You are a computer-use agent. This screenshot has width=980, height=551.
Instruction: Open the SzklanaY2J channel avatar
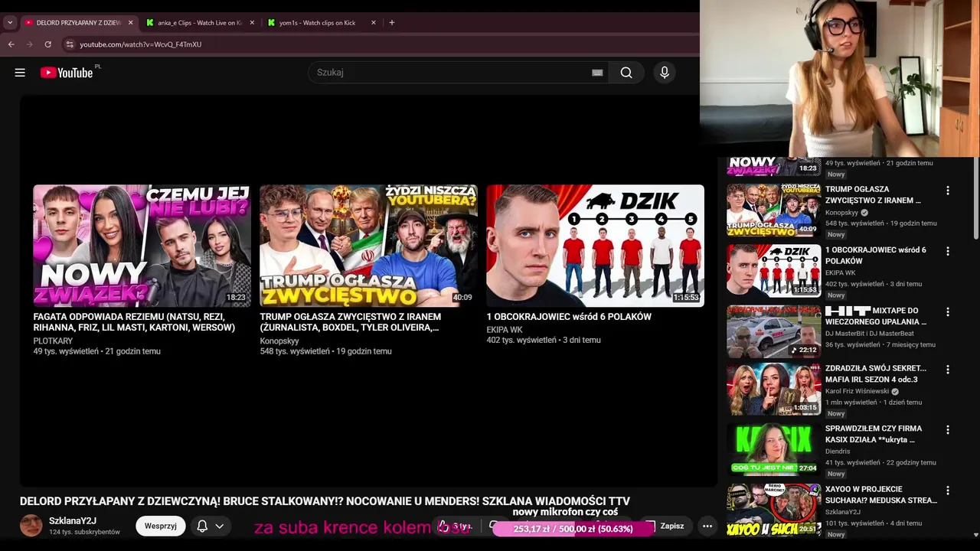(x=31, y=526)
